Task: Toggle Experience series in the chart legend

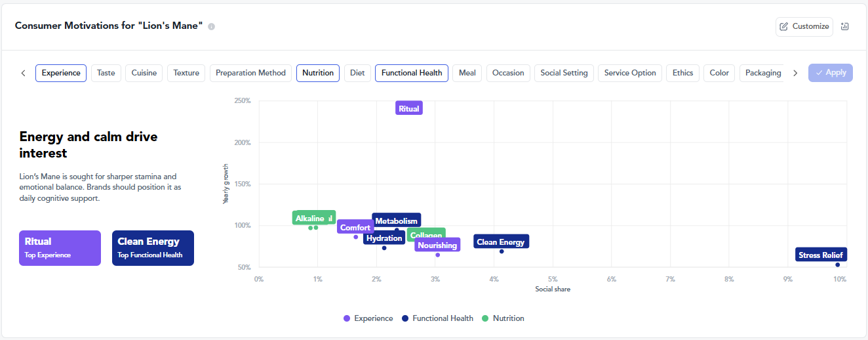Action: pos(368,318)
